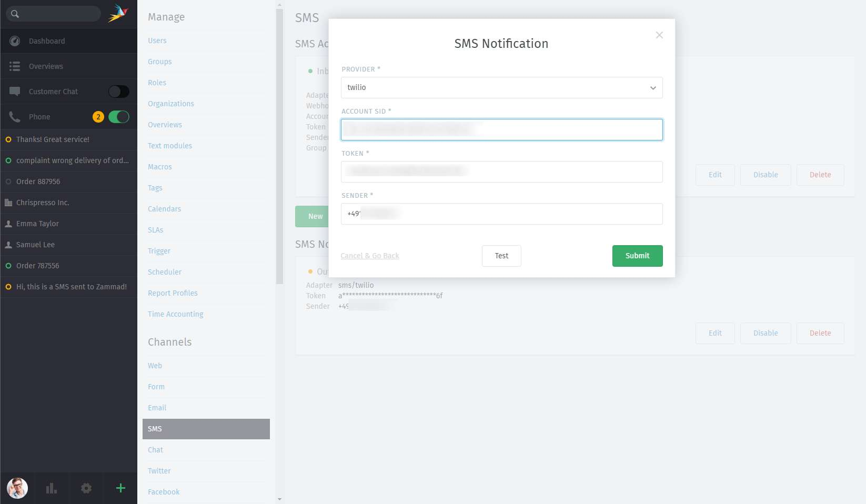Submit the SMS Notification form
Screen dimensions: 866x504
tap(638, 256)
